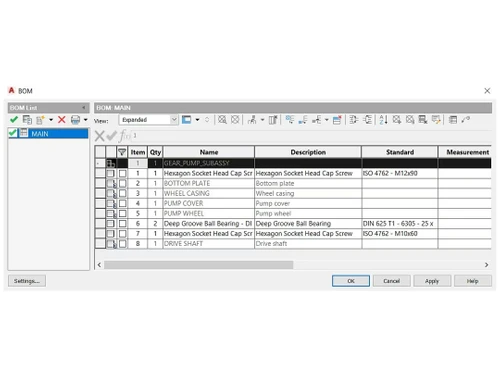
Task: Click the hierarchy structure icon in the BOM toolbar
Action: coord(252,120)
